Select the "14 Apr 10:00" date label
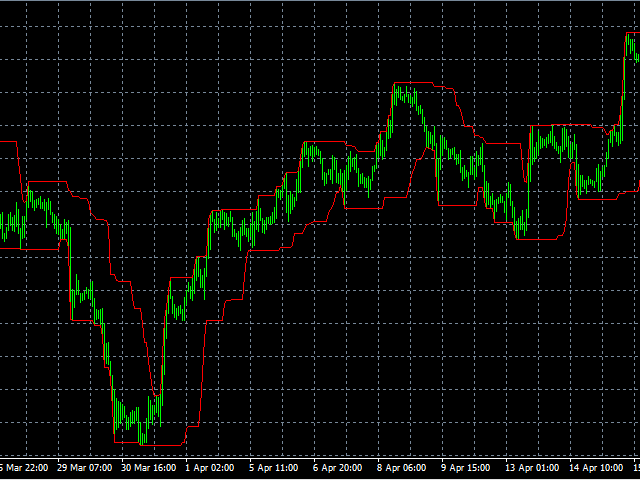This screenshot has width=640, height=480. (x=597, y=467)
